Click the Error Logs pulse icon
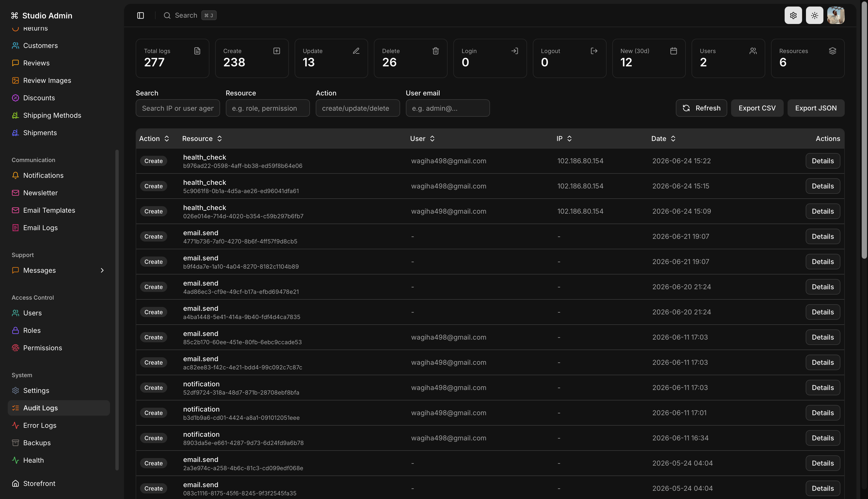Viewport: 868px width, 499px height. (x=16, y=425)
